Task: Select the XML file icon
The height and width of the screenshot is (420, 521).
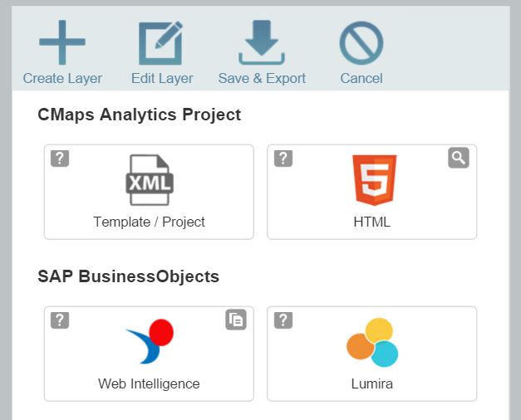Action: click(150, 180)
